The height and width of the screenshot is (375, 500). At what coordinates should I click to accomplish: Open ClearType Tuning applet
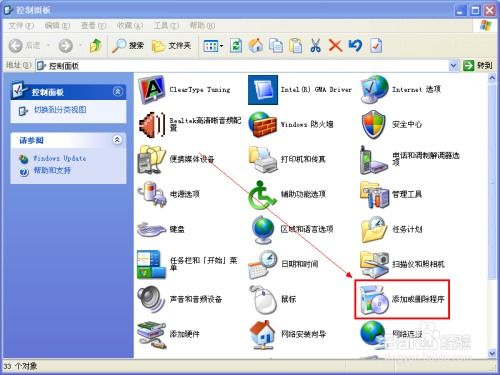pos(184,89)
